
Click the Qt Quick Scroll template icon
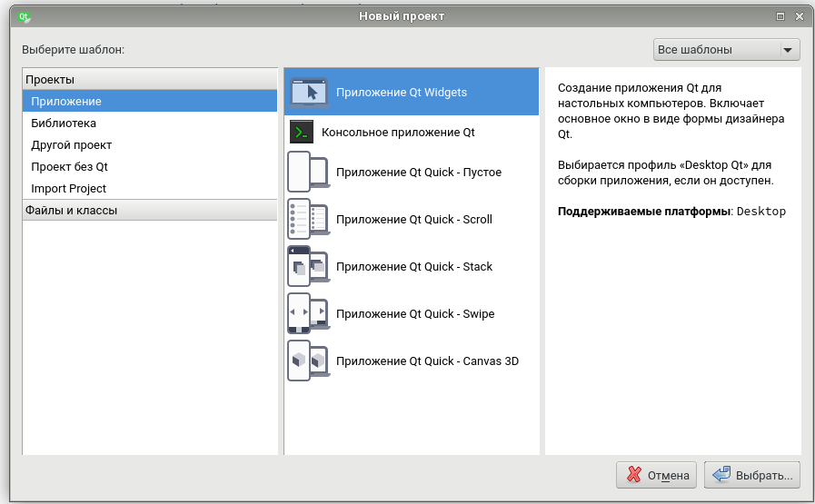[x=309, y=219]
